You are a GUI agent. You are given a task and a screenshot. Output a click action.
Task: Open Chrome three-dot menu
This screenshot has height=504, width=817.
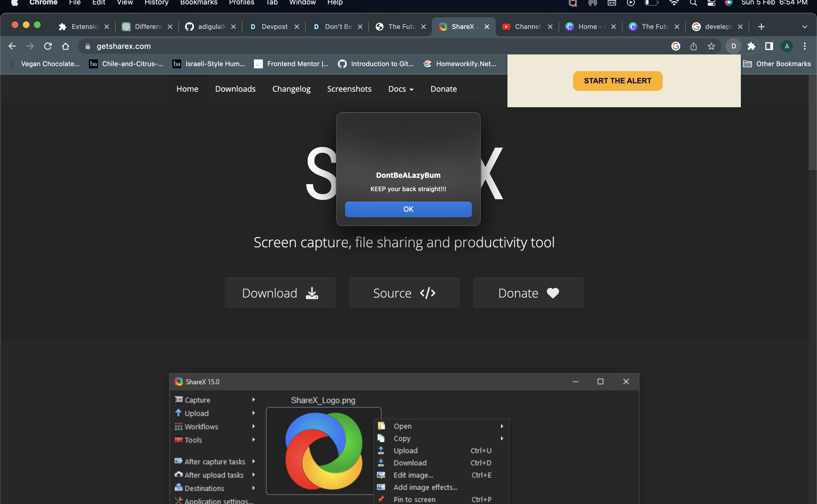(x=805, y=46)
